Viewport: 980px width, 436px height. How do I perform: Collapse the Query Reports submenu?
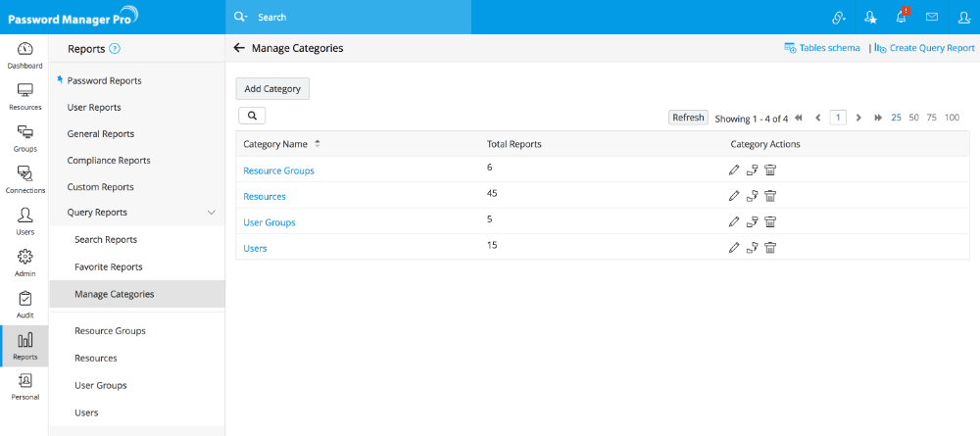211,213
